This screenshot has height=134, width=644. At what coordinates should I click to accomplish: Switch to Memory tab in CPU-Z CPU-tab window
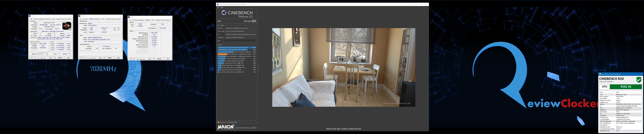pos(49,19)
